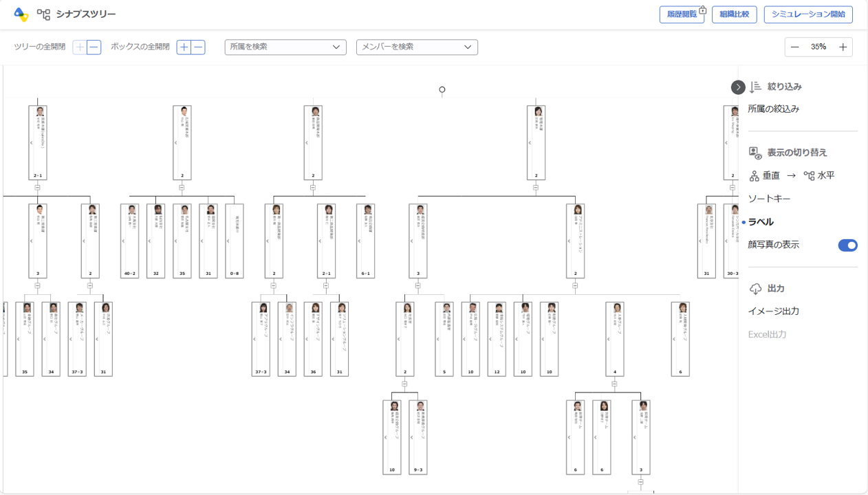Click the 35% zoom level display
868x495 pixels.
(818, 47)
